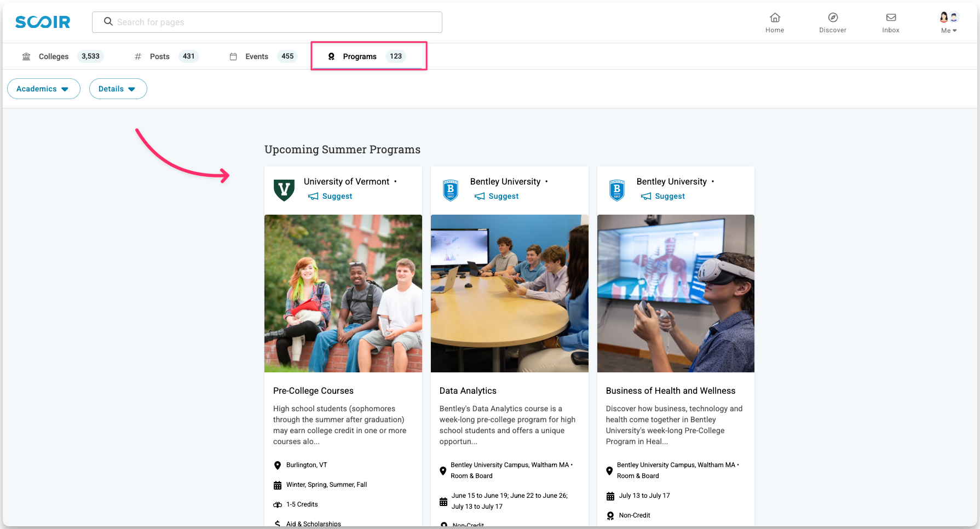This screenshot has width=980, height=529.
Task: Click the Pre-College Courses description text
Action: pyautogui.click(x=340, y=425)
